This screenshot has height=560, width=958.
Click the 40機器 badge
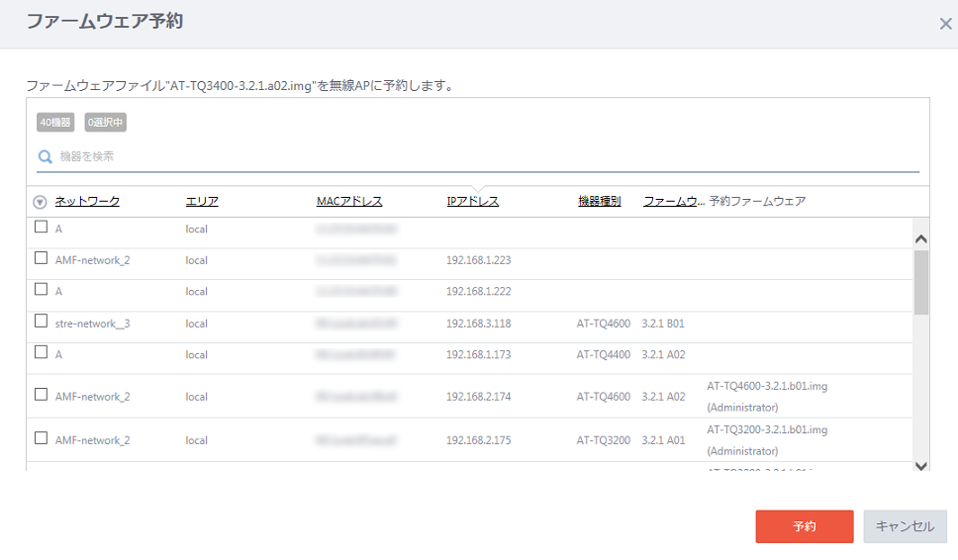[x=55, y=122]
